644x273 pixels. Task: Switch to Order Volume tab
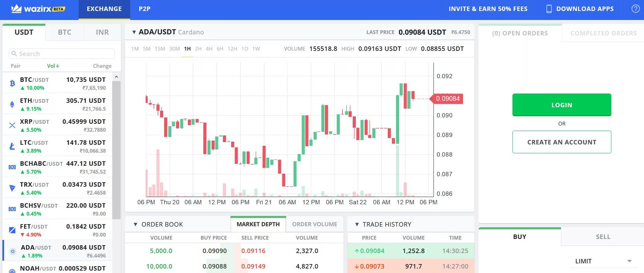(x=315, y=224)
